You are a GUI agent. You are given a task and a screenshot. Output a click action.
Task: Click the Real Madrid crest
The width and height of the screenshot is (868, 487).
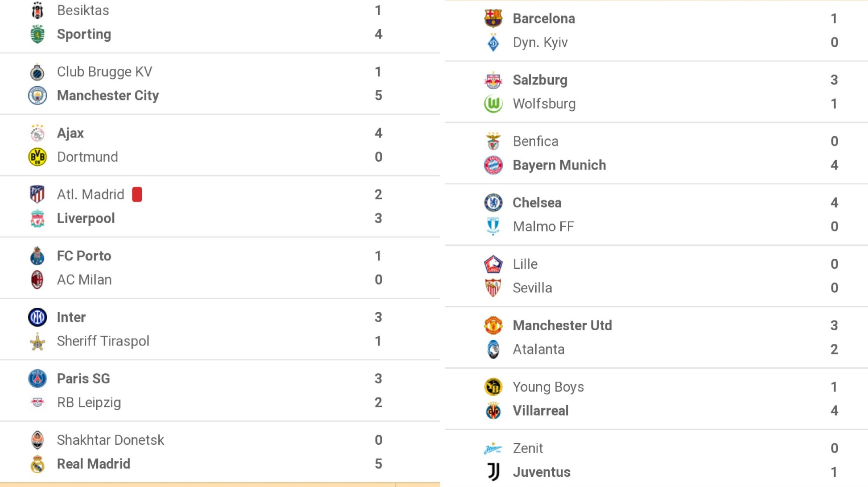(37, 464)
